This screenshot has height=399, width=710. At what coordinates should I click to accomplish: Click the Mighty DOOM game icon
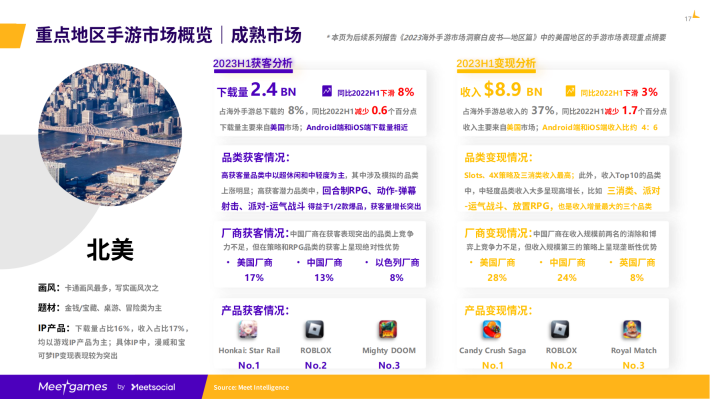(x=388, y=330)
